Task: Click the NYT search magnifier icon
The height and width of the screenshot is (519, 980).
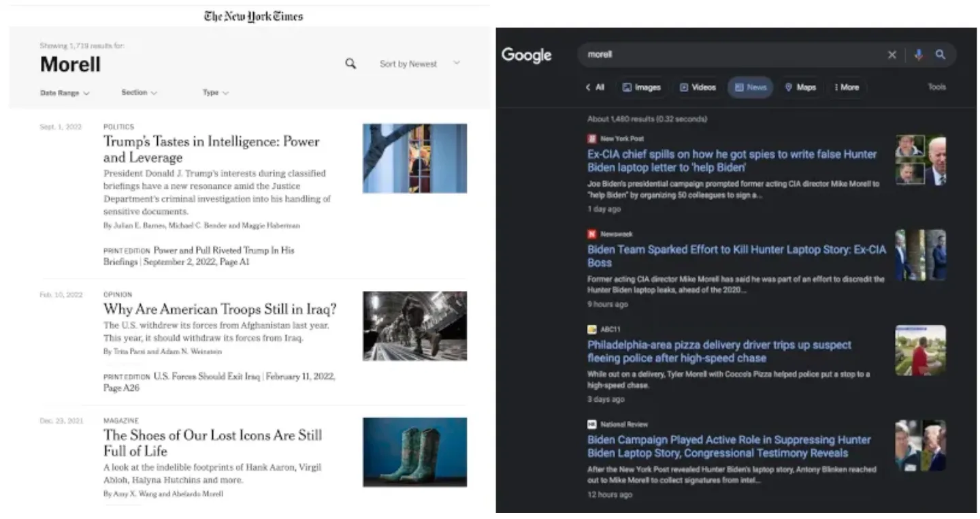Action: 350,63
